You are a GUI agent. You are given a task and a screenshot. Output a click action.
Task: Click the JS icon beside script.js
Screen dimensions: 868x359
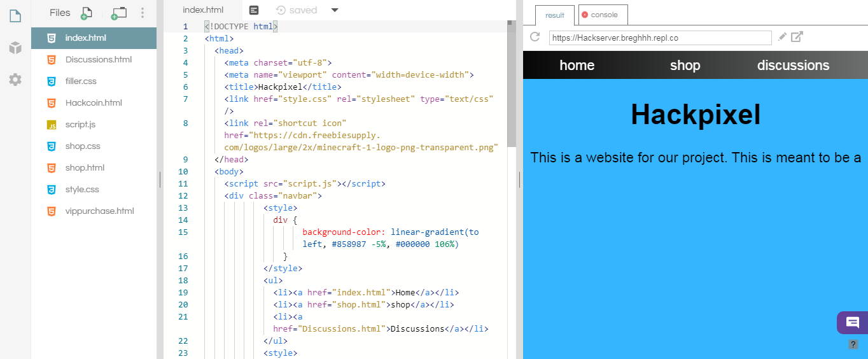coord(52,125)
